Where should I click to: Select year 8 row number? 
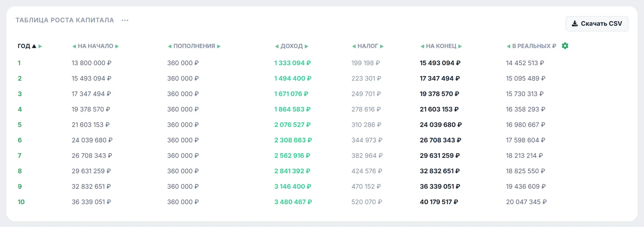[20, 171]
